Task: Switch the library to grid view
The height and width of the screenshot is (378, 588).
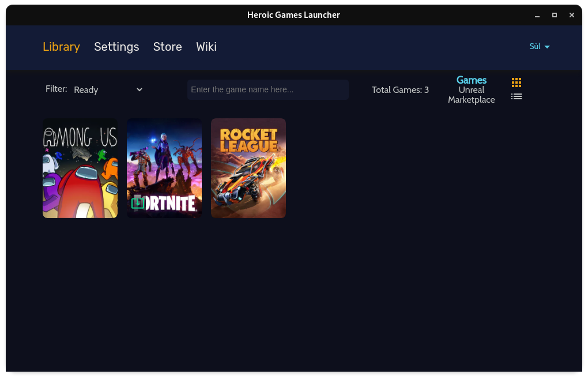Action: (516, 82)
